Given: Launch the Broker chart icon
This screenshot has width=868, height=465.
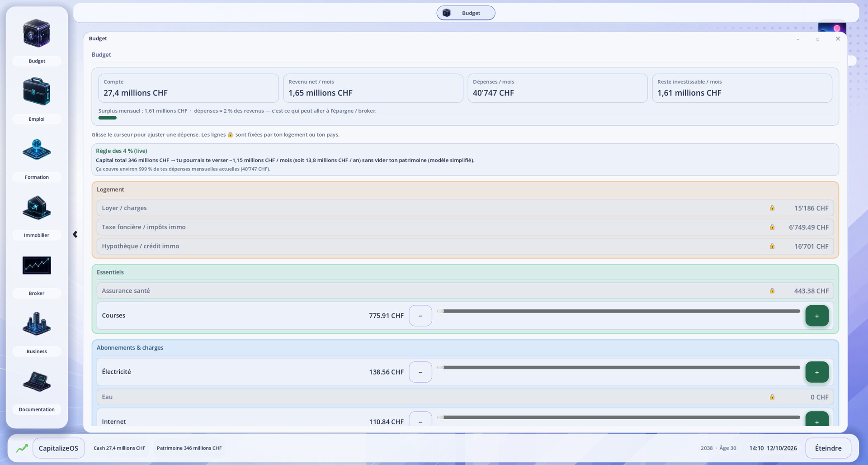Looking at the screenshot, I should point(37,266).
